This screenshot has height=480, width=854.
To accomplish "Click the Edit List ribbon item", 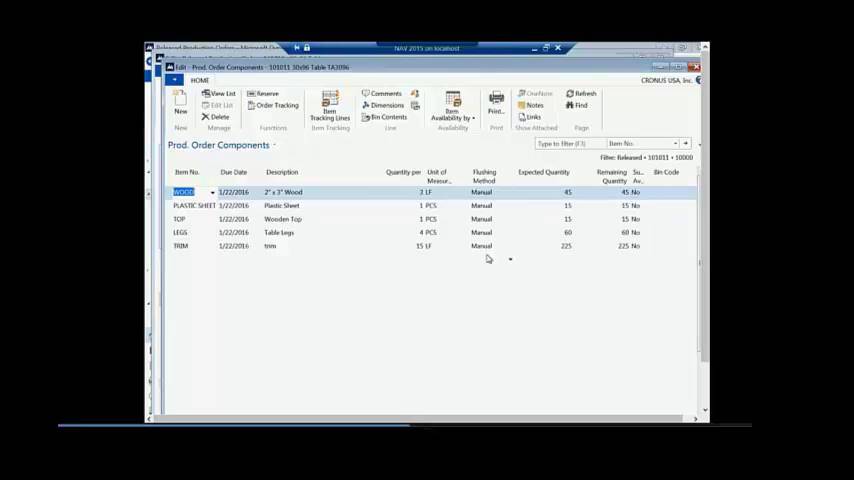I will [x=217, y=106].
